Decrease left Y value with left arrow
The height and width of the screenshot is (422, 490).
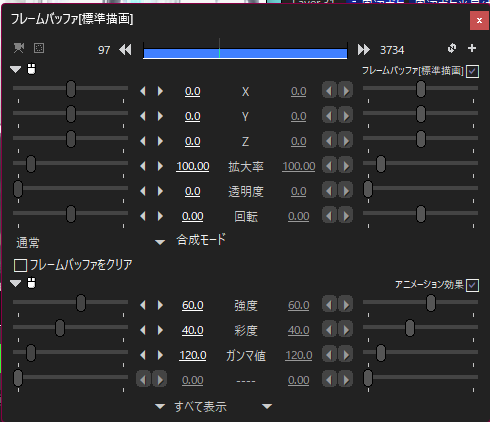(x=143, y=116)
